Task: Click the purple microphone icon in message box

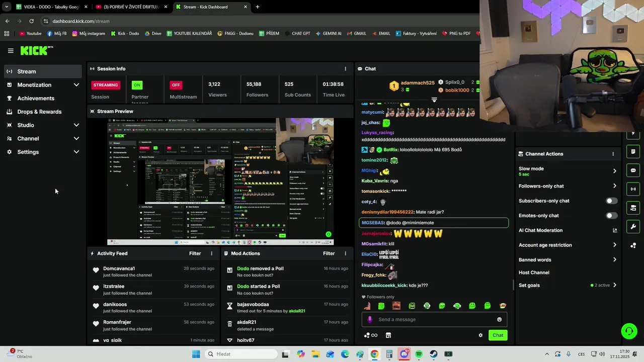Action: (370, 319)
